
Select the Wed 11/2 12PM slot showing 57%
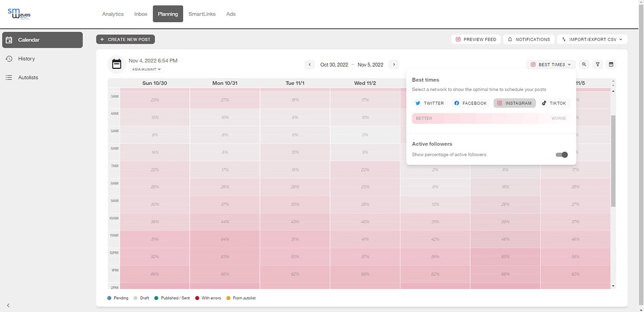tap(365, 257)
